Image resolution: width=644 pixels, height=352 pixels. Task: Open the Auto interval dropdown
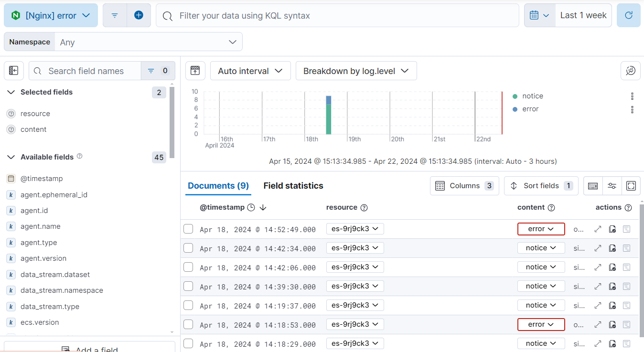(x=250, y=70)
